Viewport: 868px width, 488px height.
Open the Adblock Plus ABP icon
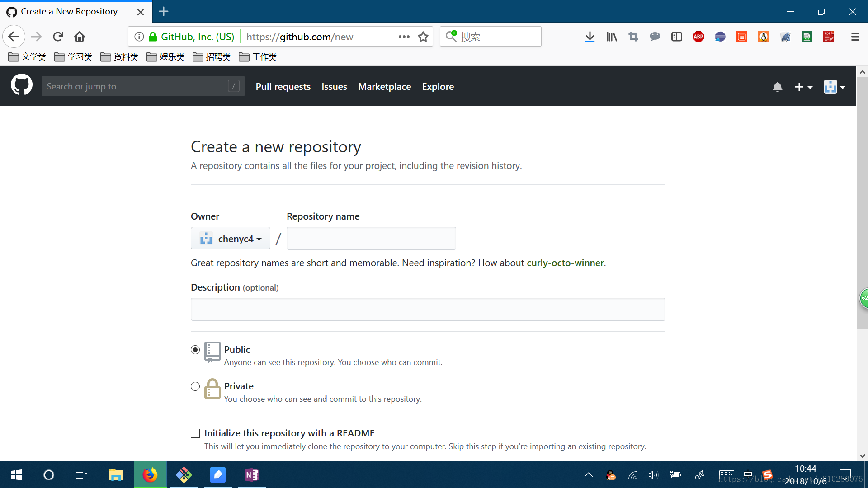(x=698, y=37)
